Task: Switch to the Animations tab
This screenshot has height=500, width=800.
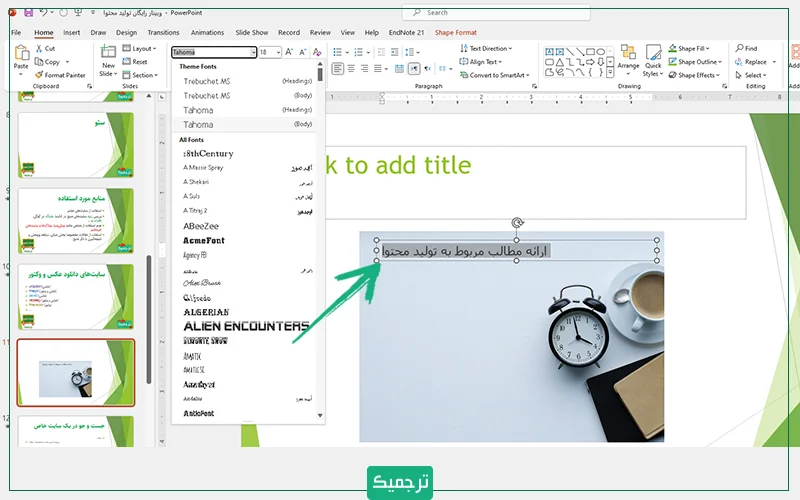Action: click(x=207, y=32)
